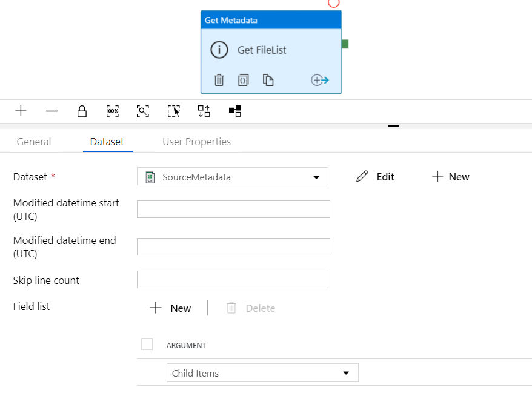Toggle the header ARGUMENT select-all checkbox
Screen dimensions: 532x402
pyautogui.click(x=147, y=344)
